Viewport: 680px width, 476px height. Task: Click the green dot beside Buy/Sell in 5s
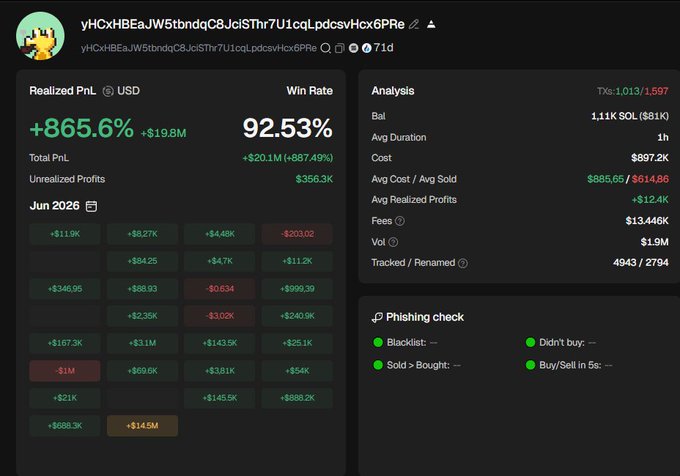coord(530,365)
